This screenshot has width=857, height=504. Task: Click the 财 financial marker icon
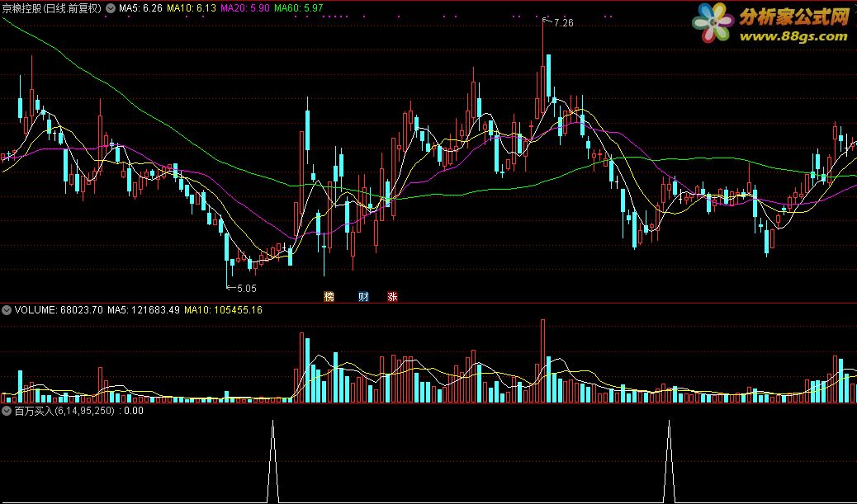(x=363, y=296)
